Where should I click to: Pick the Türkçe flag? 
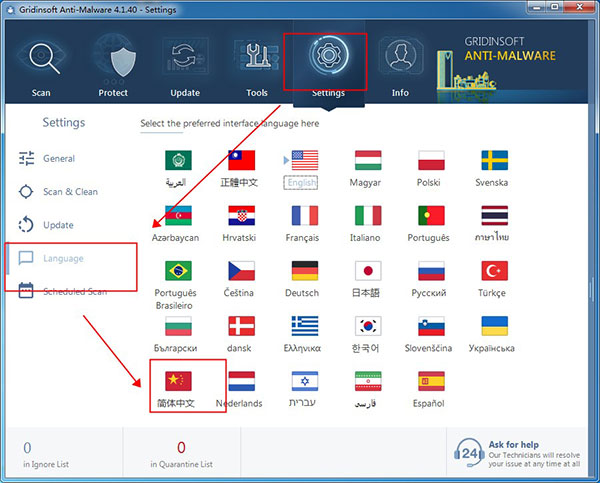(x=494, y=271)
